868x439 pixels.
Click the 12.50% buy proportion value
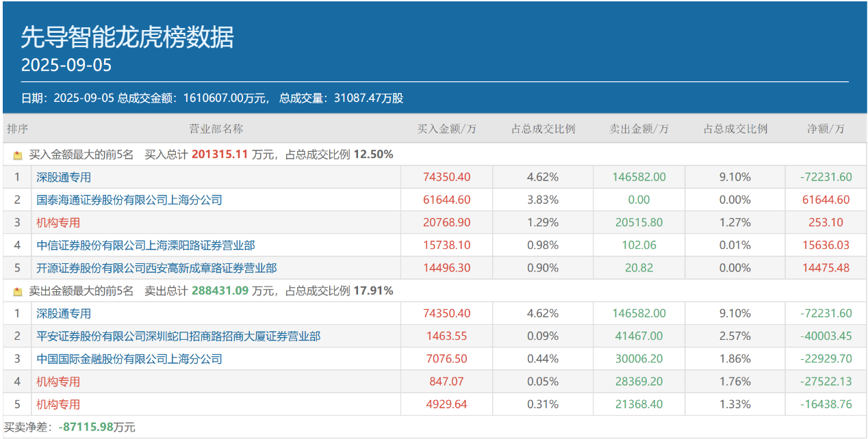pos(373,155)
